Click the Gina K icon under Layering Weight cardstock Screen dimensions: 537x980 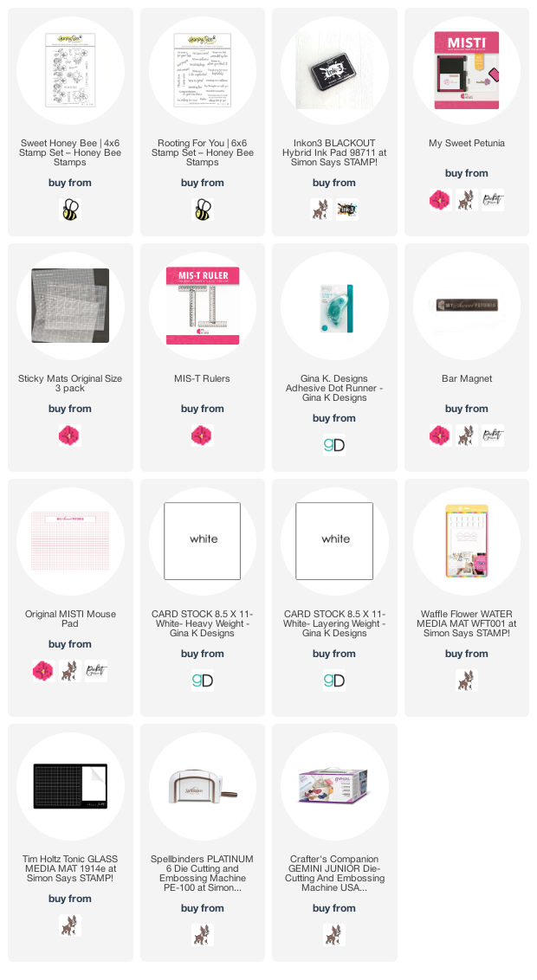(x=333, y=680)
